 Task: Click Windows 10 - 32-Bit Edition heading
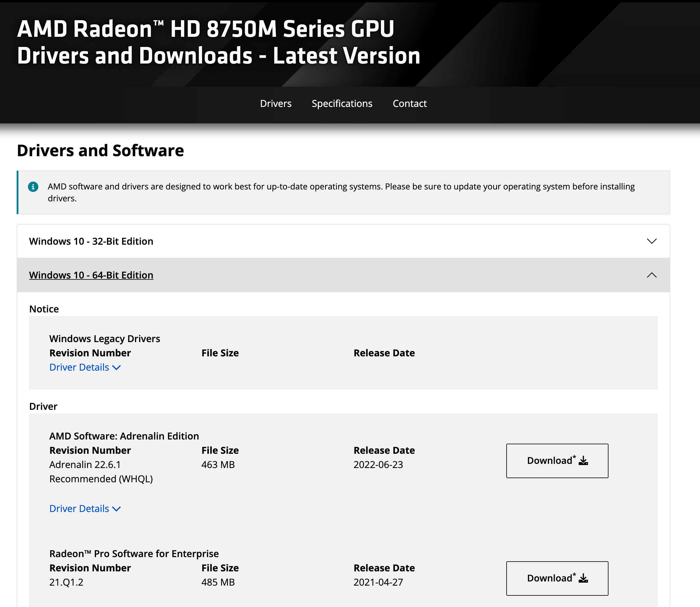[x=91, y=241]
